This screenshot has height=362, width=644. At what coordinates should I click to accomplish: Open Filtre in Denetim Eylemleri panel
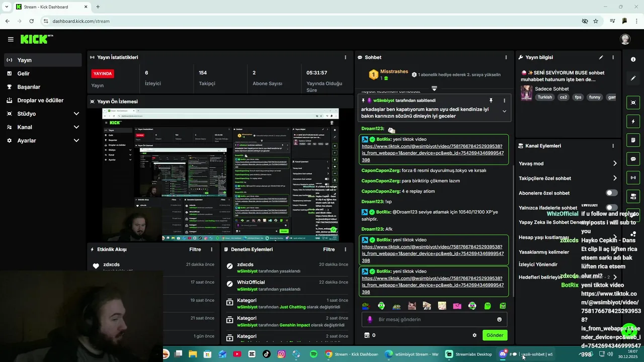click(x=329, y=249)
